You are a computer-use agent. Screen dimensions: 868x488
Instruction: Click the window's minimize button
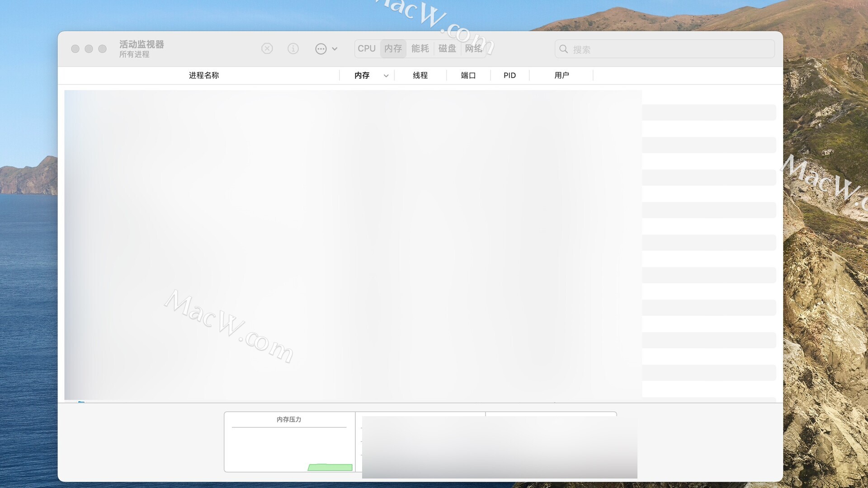[x=89, y=49]
